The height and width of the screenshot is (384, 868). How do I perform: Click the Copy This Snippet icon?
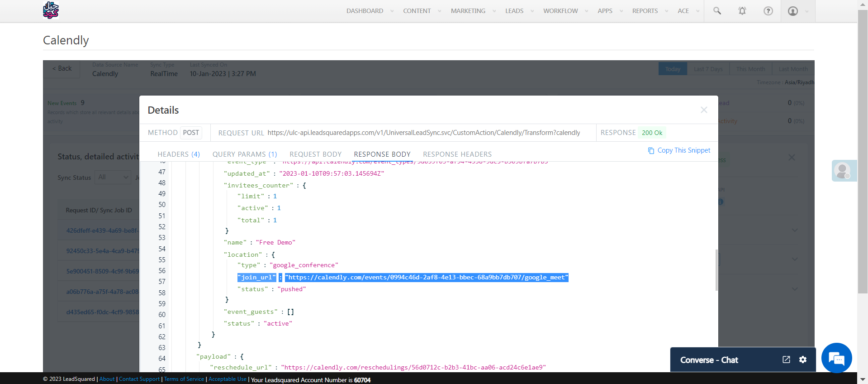point(651,150)
